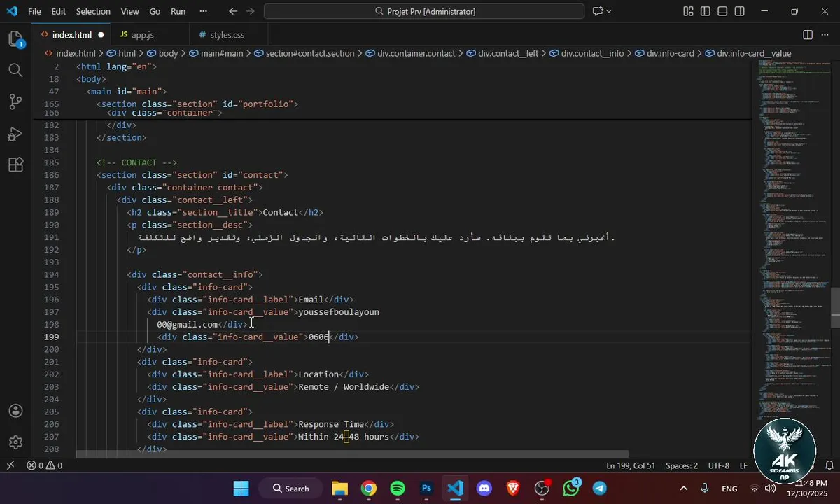This screenshot has width=840, height=504.
Task: Show hidden tray icons chevron
Action: [x=683, y=489]
